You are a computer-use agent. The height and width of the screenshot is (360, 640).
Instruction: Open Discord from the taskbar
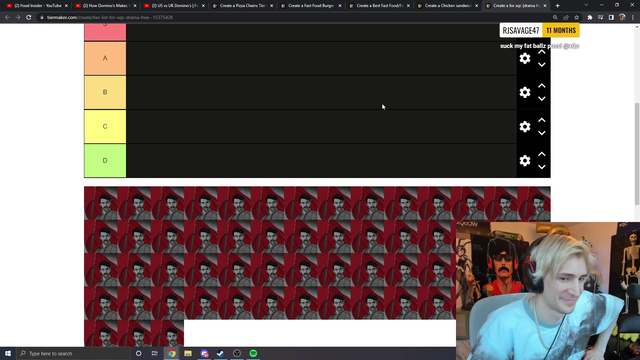coord(204,353)
